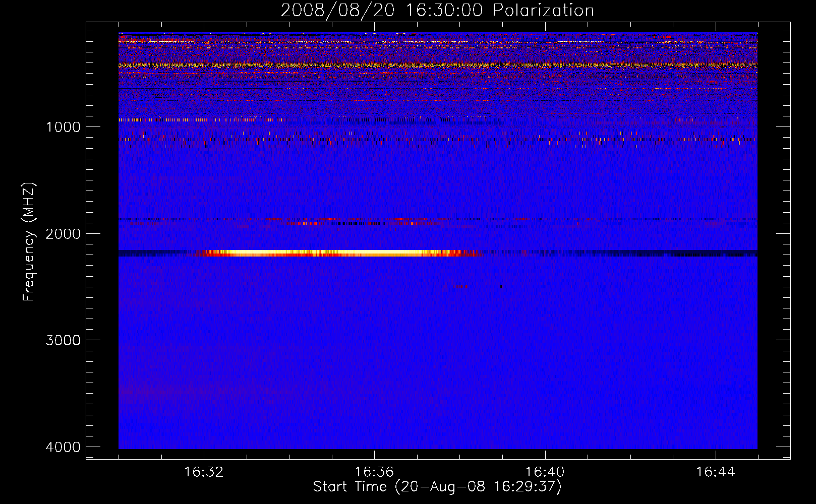
Task: Click the '16:36' time tick label
Action: coord(374,472)
